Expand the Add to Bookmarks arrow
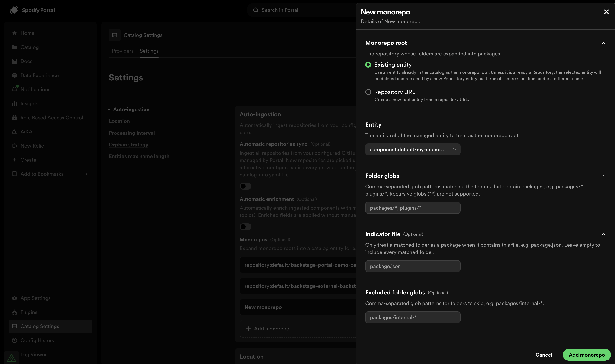 pos(86,174)
